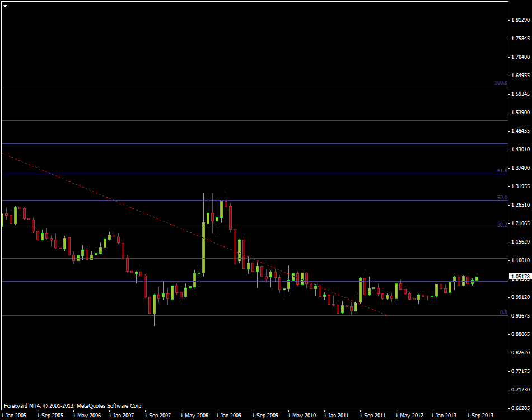Select the Fibonacci 61.8 level label
This screenshot has height=420, width=532.
(x=502, y=170)
